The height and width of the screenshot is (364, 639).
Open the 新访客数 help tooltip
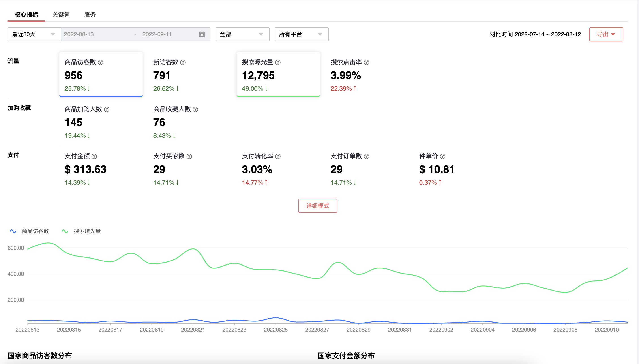click(182, 62)
